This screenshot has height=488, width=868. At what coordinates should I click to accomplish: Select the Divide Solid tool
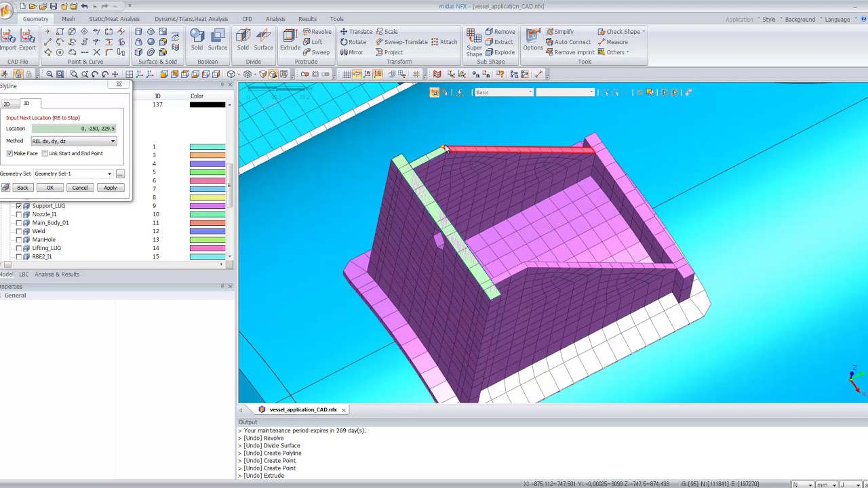point(243,40)
